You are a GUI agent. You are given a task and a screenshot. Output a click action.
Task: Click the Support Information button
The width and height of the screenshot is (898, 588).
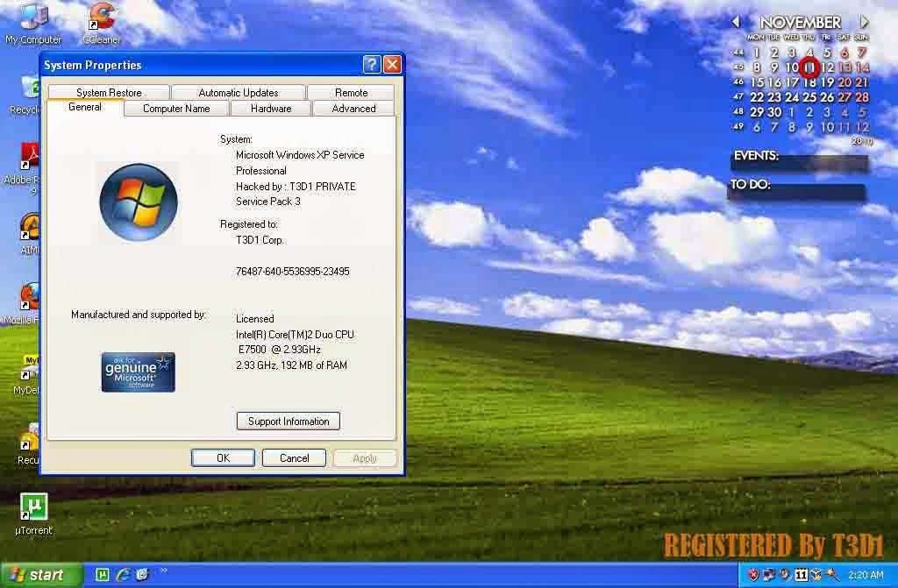tap(288, 422)
